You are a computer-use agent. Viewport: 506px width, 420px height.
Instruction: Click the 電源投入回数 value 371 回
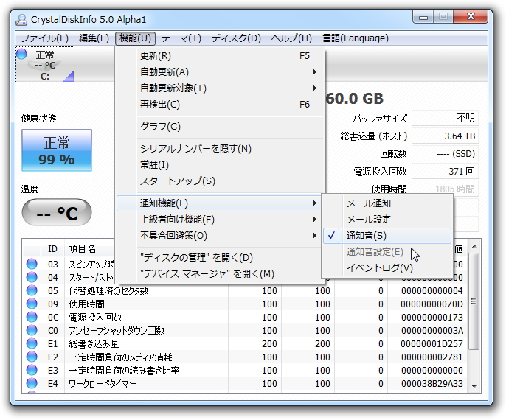445,171
